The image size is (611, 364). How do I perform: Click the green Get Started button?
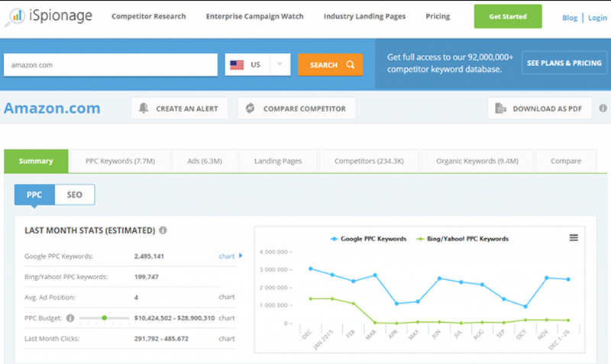508,16
